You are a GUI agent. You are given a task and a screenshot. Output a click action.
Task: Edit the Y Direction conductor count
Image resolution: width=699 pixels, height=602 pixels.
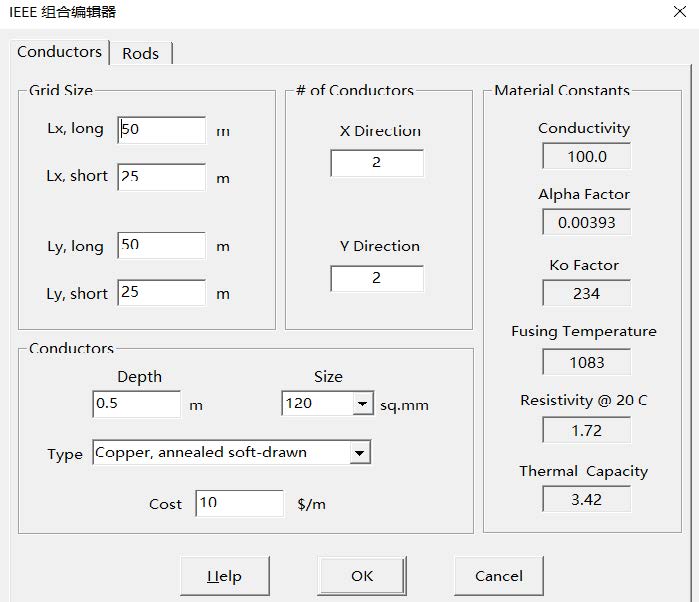[x=376, y=278]
